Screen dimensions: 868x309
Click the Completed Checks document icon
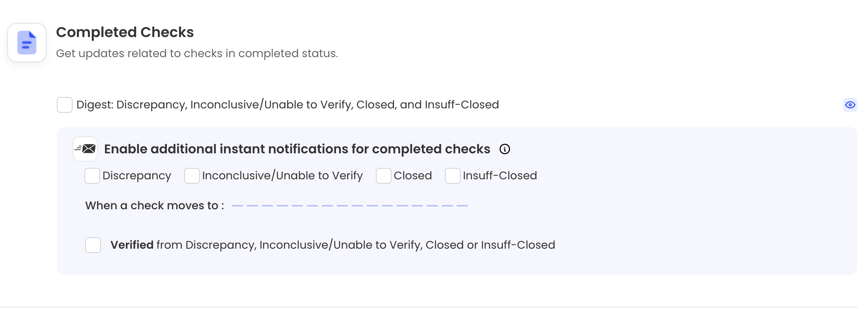[x=27, y=43]
